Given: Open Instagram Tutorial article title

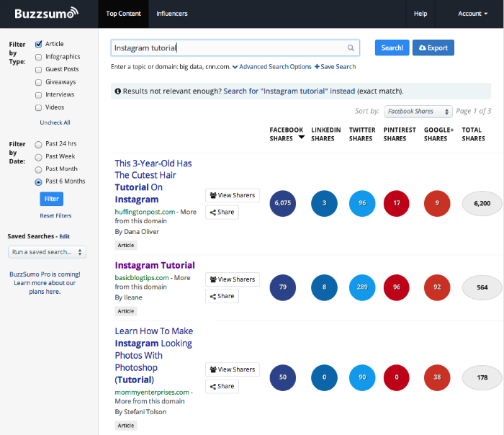Looking at the screenshot, I should pyautogui.click(x=155, y=265).
